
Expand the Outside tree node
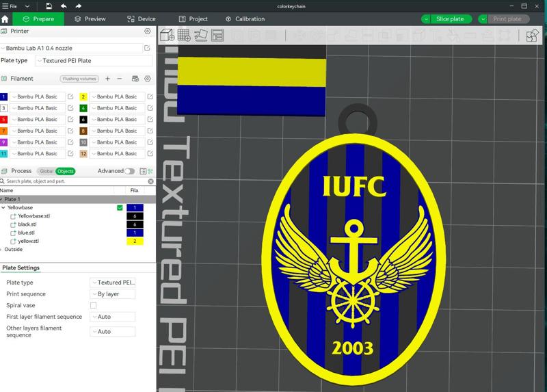click(1, 250)
